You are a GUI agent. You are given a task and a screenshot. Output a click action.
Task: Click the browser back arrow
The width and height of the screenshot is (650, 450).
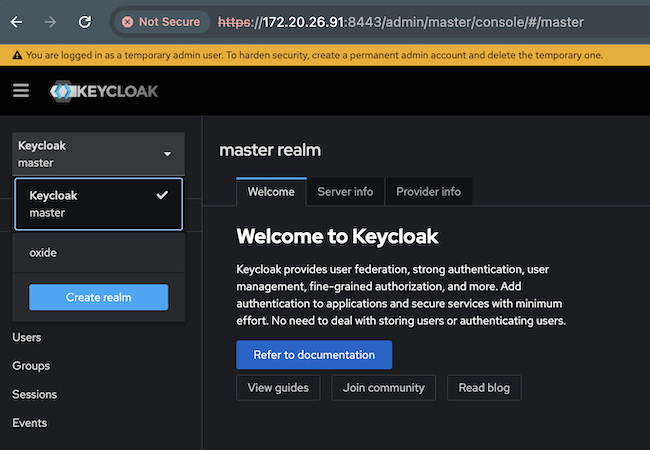tap(17, 21)
